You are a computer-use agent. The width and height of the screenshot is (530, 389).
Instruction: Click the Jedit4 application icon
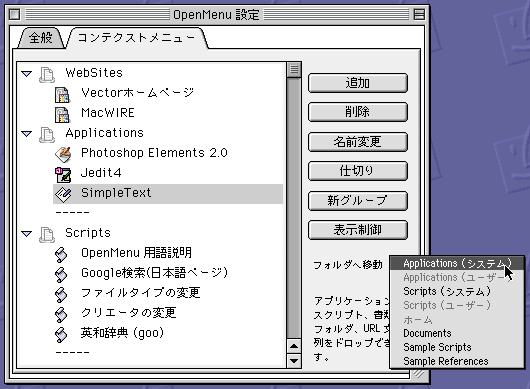tap(63, 174)
